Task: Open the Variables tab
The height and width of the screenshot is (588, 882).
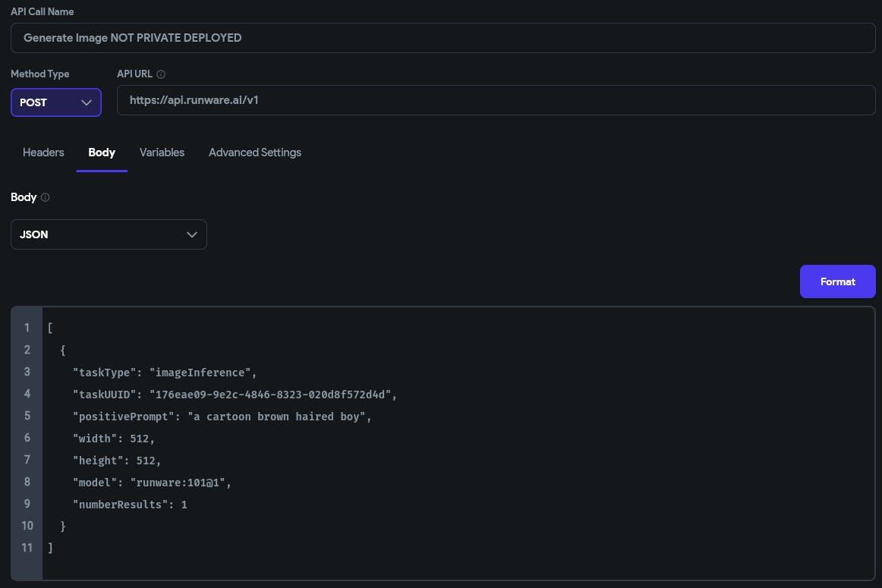Action: 162,153
